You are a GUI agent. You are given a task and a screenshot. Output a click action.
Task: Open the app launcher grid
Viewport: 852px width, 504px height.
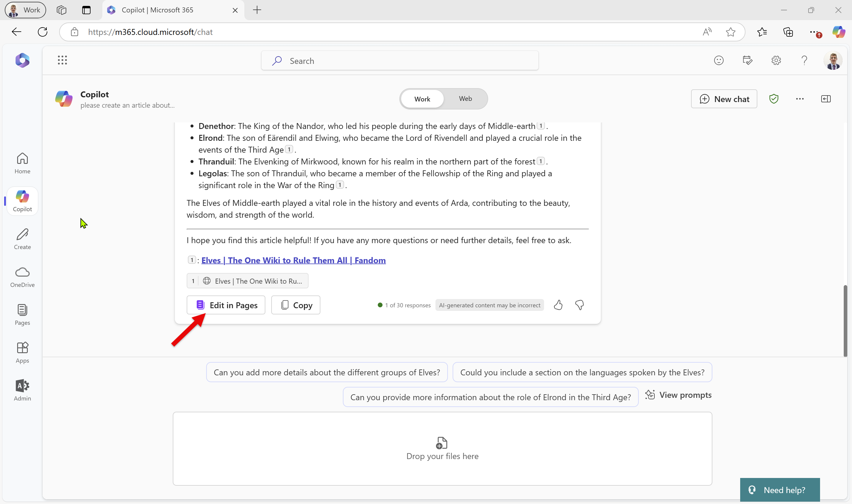point(62,60)
